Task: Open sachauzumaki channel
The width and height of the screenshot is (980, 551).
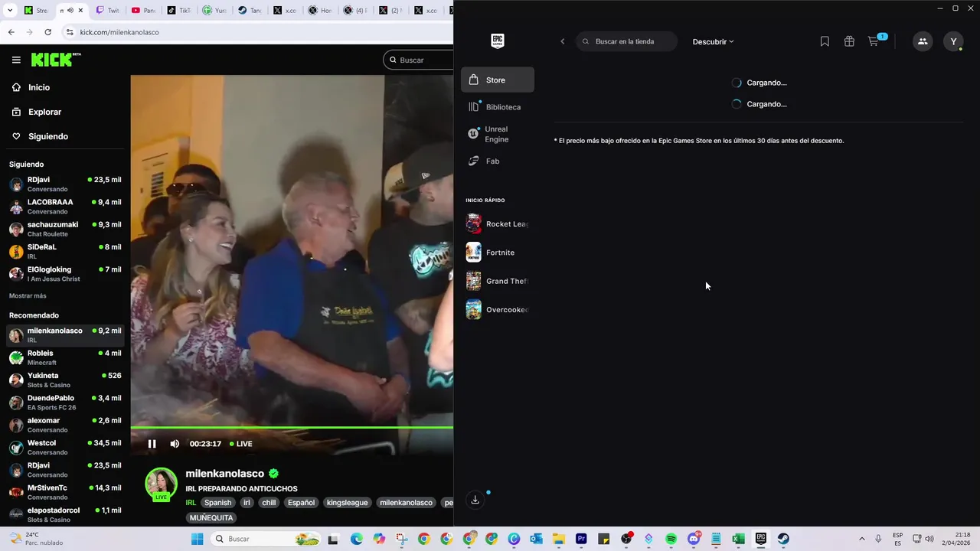Action: point(65,229)
